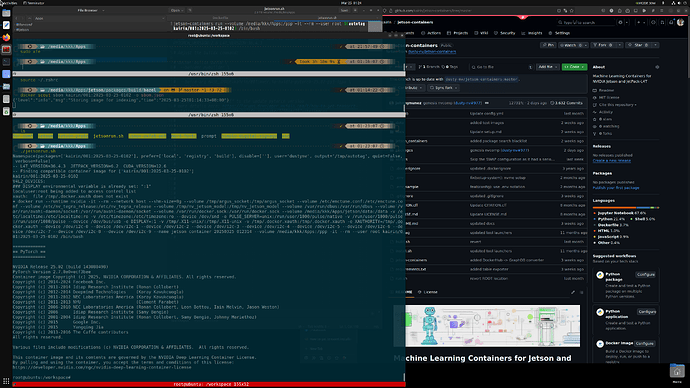Open the Jupyter Notebook language entry

[620, 213]
